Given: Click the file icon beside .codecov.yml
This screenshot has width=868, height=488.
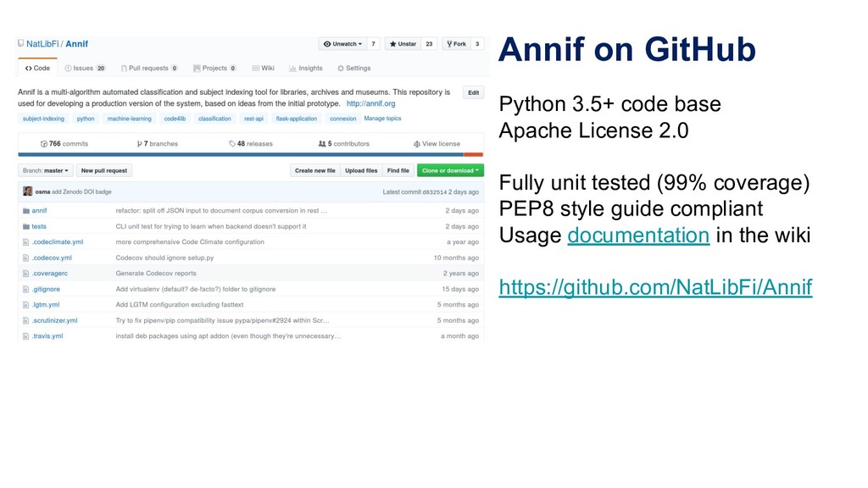Looking at the screenshot, I should tap(25, 258).
